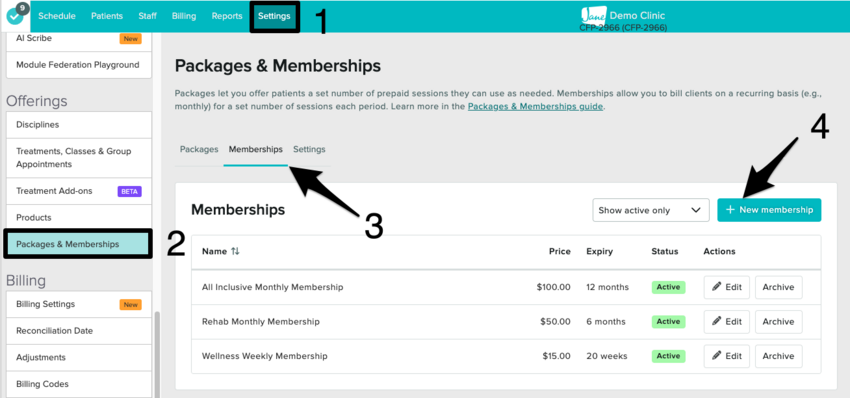
Task: Archive the All Inclusive Monthly Membership
Action: pos(778,287)
